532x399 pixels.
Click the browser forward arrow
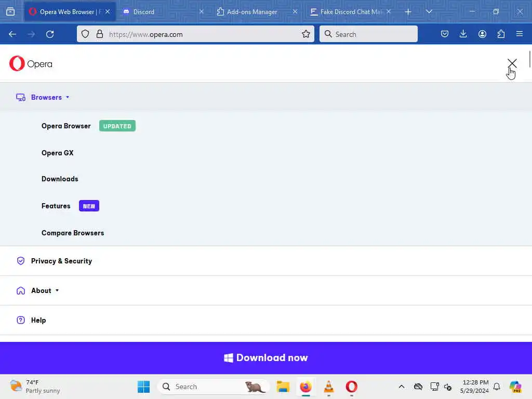pyautogui.click(x=31, y=34)
